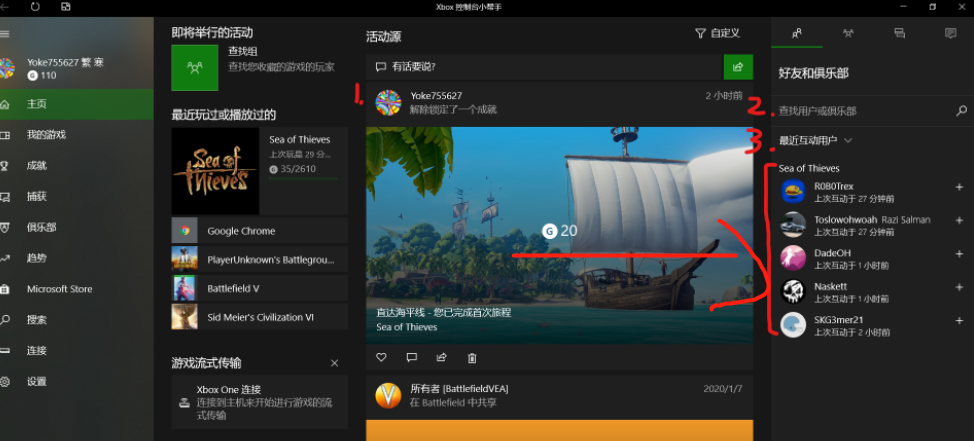Image resolution: width=974 pixels, height=441 pixels.
Task: Open DadeOH profile row
Action: coord(862,258)
